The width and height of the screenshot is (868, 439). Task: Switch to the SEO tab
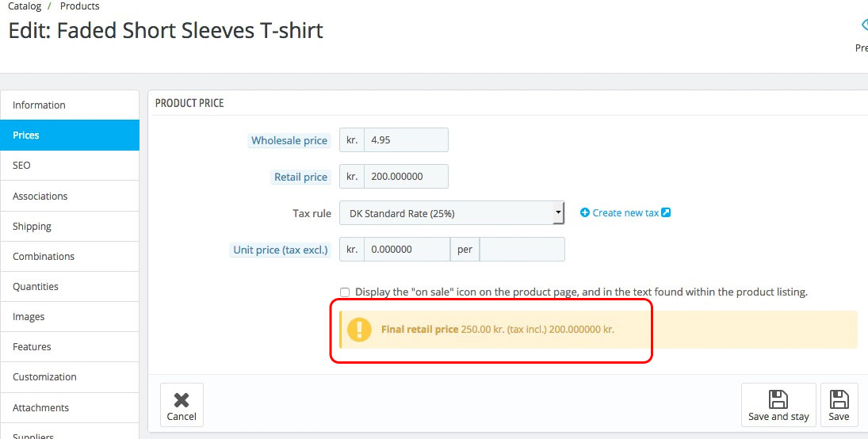[70, 166]
